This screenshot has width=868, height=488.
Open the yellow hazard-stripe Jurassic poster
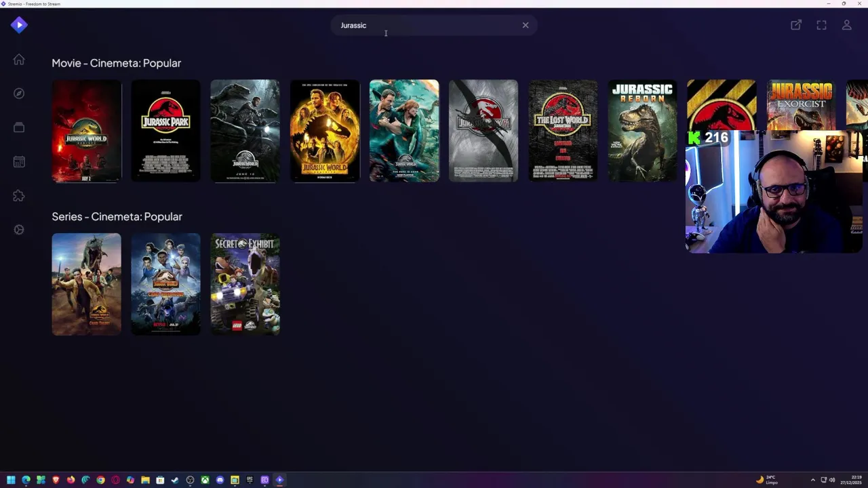[722, 105]
